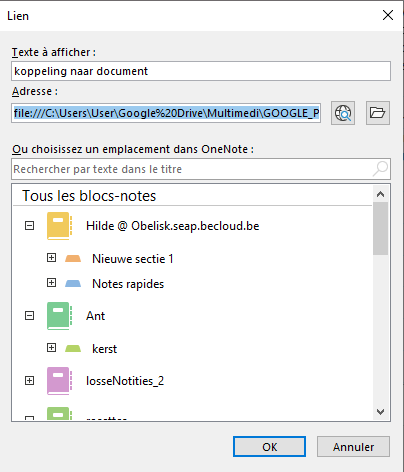Collapse the Hilde @ Obelisk notebook
Screen dimensions: 404x472
coord(30,226)
